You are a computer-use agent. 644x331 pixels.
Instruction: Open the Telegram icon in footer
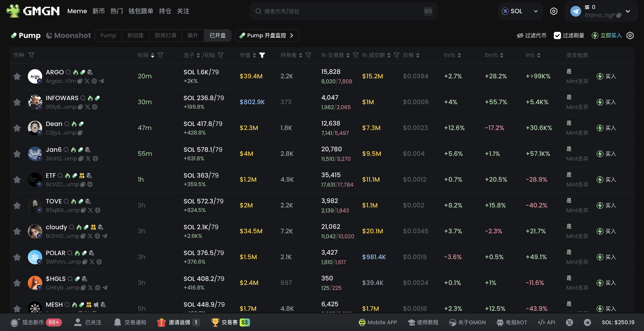tap(587, 322)
